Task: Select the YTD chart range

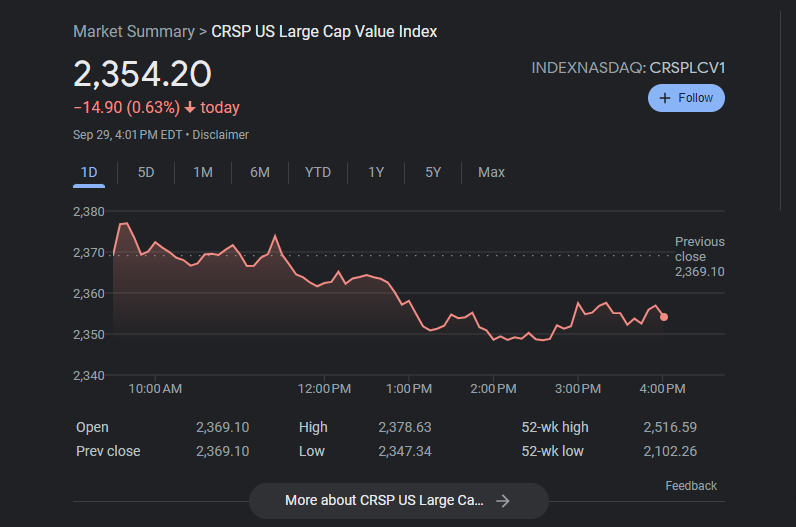Action: [318, 173]
